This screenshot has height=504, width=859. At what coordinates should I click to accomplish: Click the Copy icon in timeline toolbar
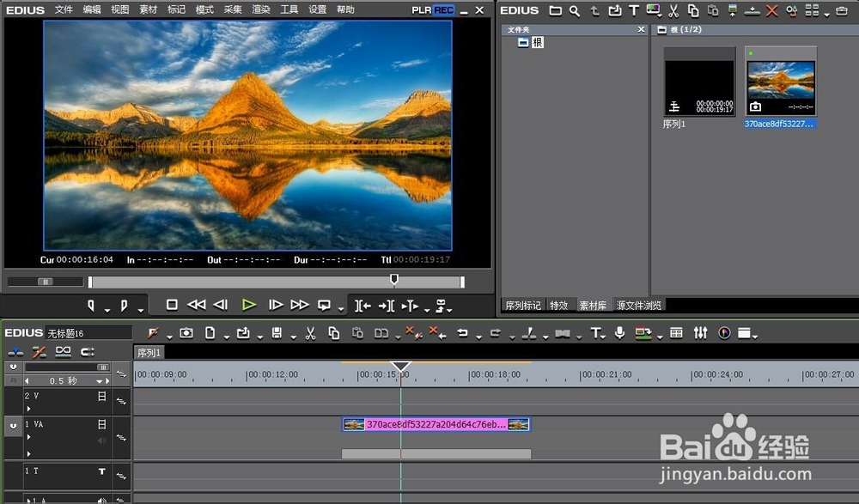tap(333, 333)
